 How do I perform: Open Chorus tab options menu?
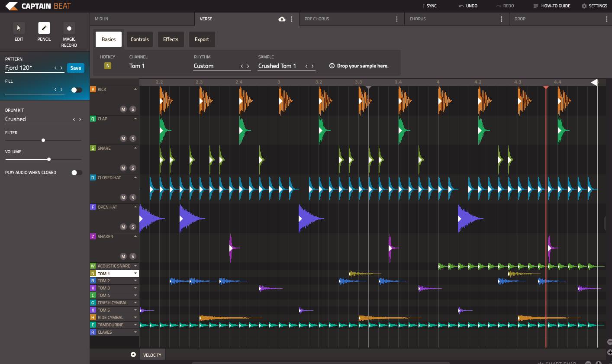[502, 19]
